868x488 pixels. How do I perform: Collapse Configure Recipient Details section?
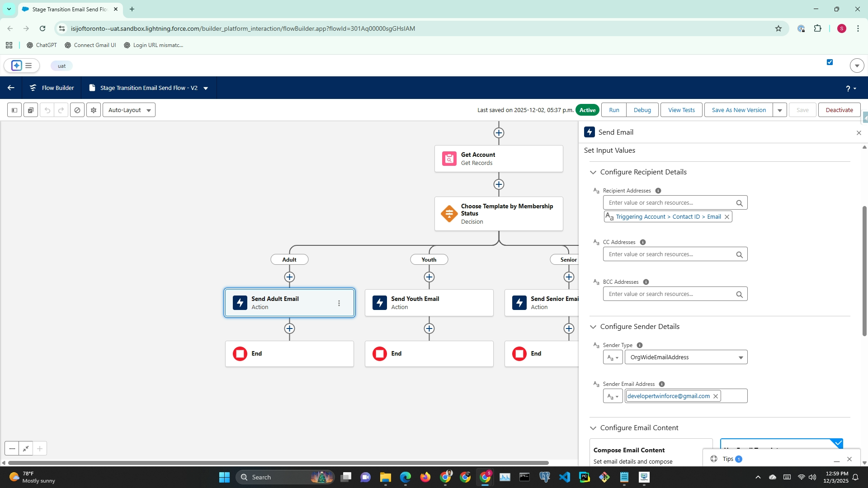(x=593, y=172)
